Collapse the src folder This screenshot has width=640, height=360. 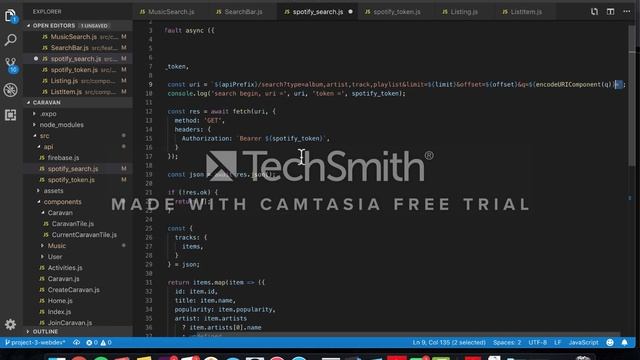(78, 136)
